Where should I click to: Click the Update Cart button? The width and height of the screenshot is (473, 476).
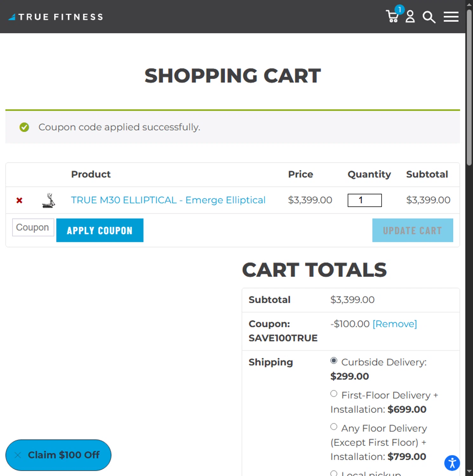point(412,230)
